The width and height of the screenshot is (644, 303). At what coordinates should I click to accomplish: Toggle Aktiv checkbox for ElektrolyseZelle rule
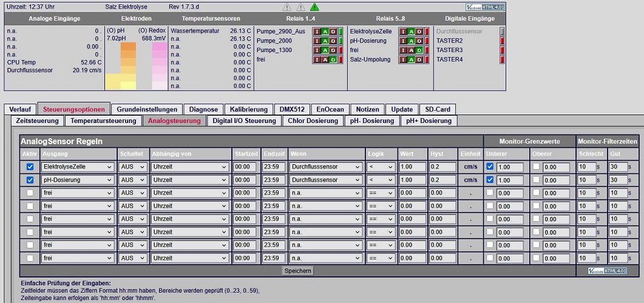(30, 167)
